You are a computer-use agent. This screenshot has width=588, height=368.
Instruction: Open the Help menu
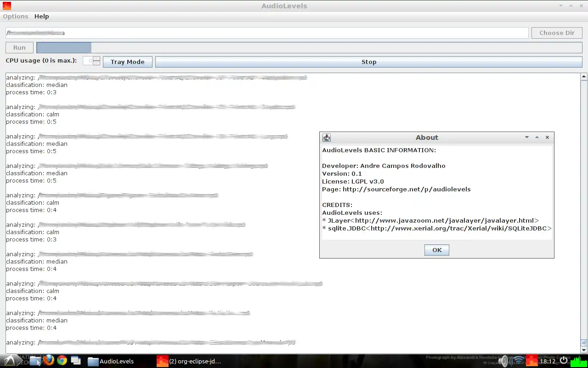point(41,16)
